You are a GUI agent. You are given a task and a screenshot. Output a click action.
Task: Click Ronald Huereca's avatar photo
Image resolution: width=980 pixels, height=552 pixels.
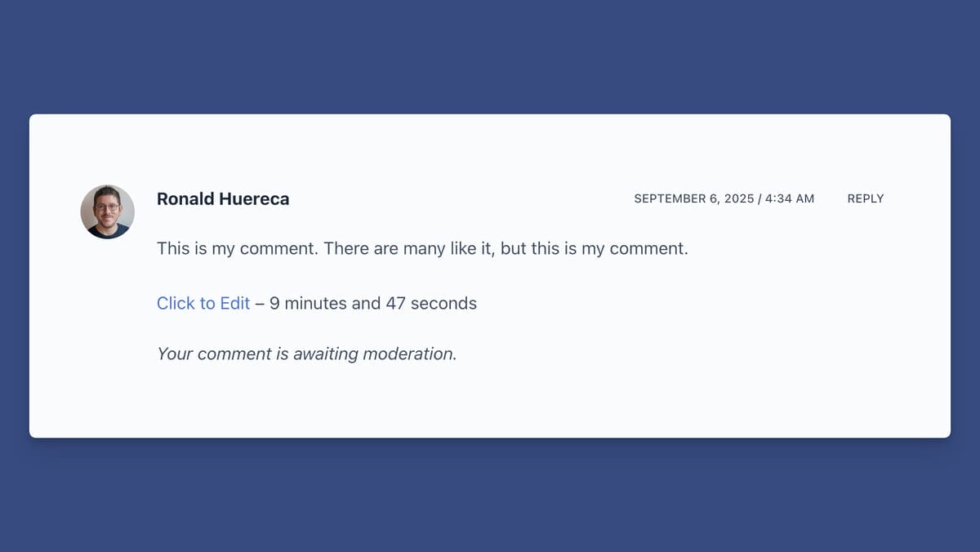107,211
